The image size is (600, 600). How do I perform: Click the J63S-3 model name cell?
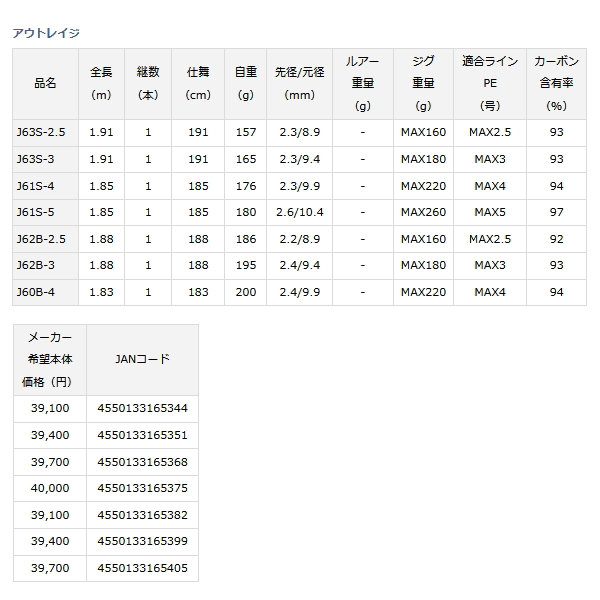pos(46,159)
